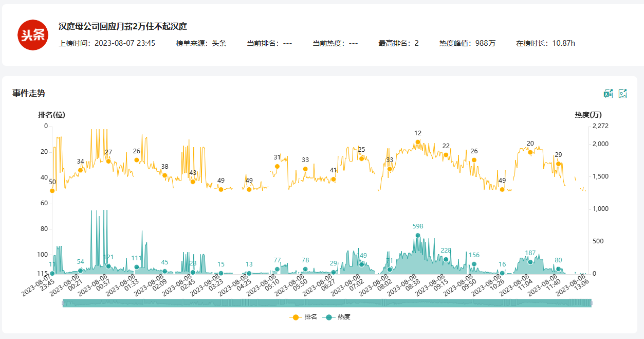Click the left handle of the zoom slider
This screenshot has width=644, height=339.
click(x=63, y=304)
